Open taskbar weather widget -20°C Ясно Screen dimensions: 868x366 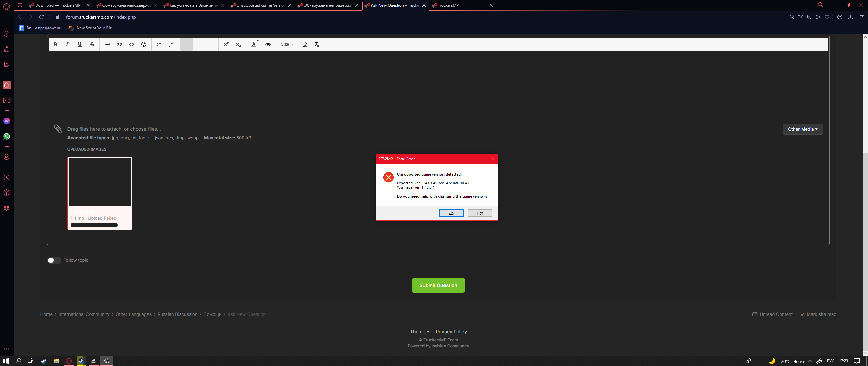786,361
